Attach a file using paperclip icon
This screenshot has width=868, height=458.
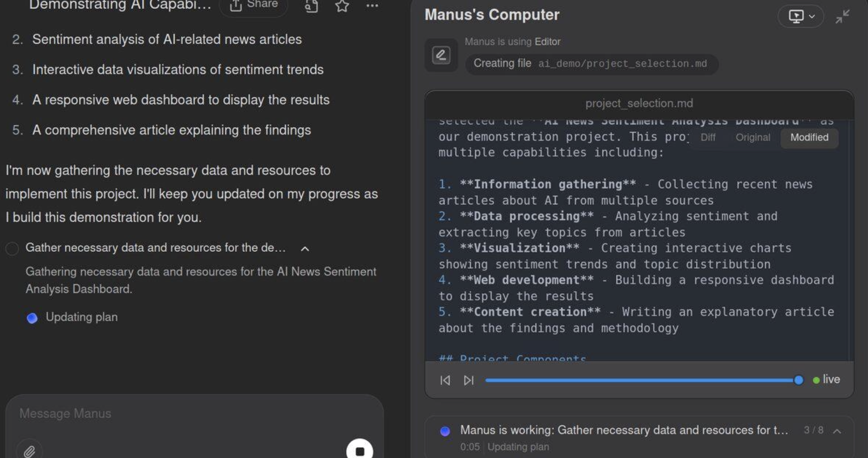tap(29, 450)
